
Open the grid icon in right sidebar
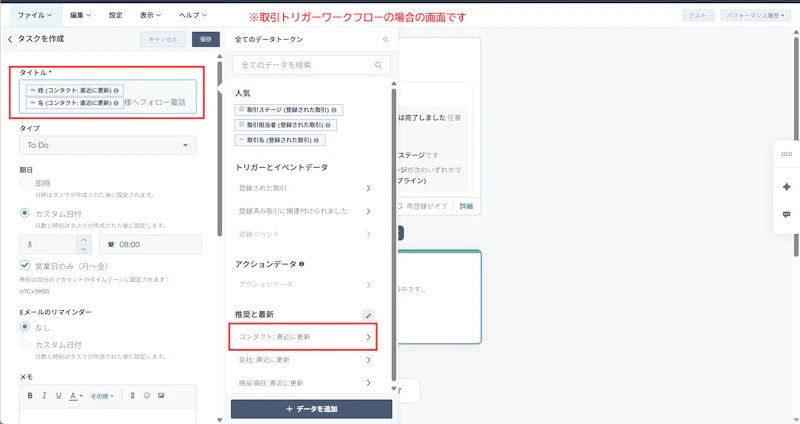point(786,154)
